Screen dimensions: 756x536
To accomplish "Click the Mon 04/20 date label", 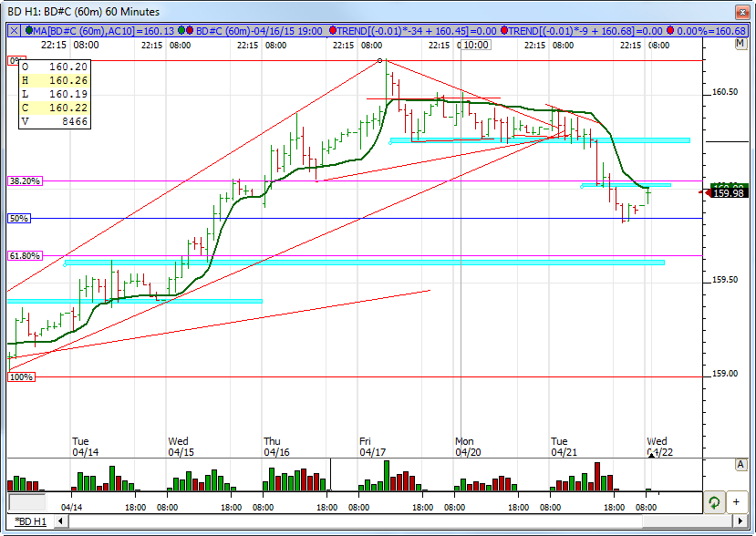I will (468, 447).
